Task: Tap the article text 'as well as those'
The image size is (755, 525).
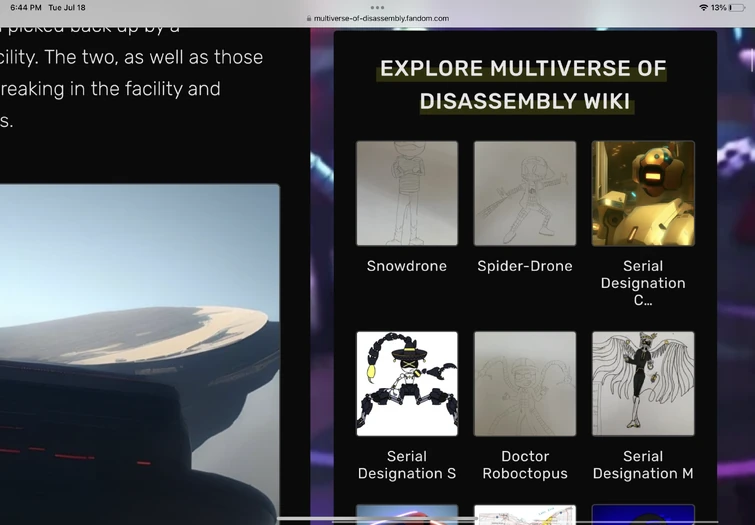Action: click(194, 57)
